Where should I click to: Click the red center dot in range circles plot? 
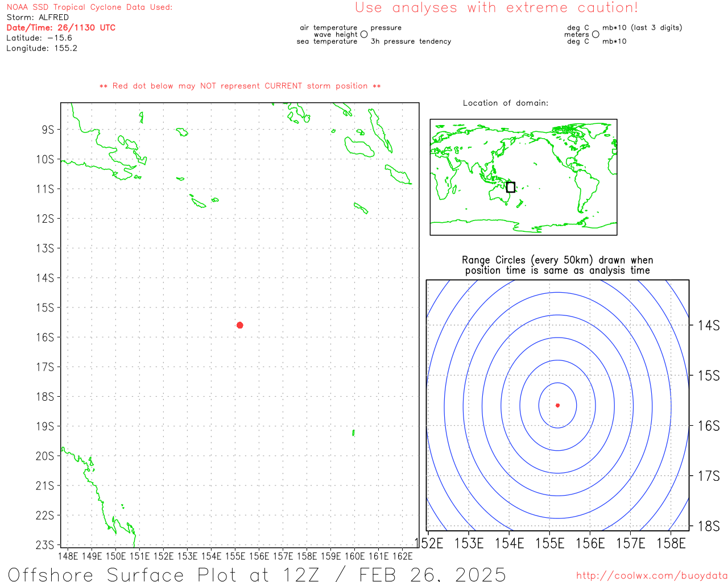click(558, 405)
